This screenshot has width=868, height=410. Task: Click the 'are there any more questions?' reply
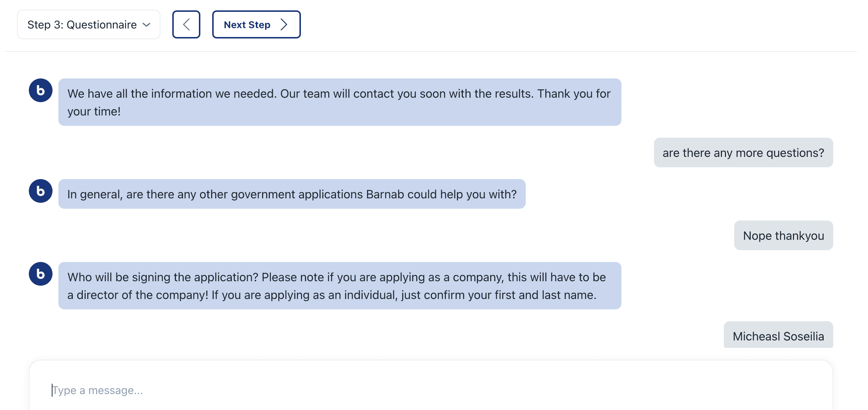click(x=743, y=152)
